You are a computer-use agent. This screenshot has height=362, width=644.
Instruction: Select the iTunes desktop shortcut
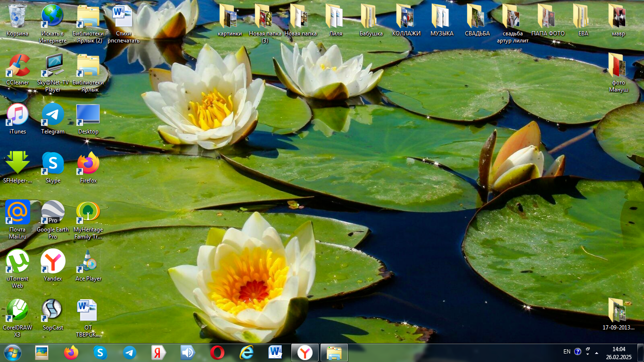(x=17, y=115)
